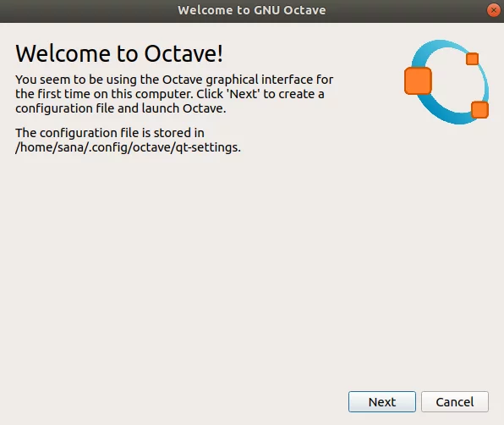
Task: Click the Next button
Action: (x=382, y=401)
